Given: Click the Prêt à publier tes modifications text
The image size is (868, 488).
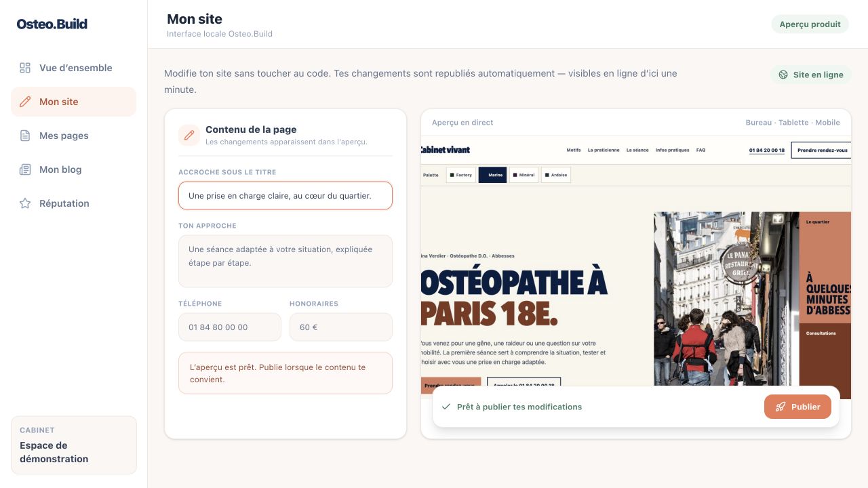Looking at the screenshot, I should 519,407.
